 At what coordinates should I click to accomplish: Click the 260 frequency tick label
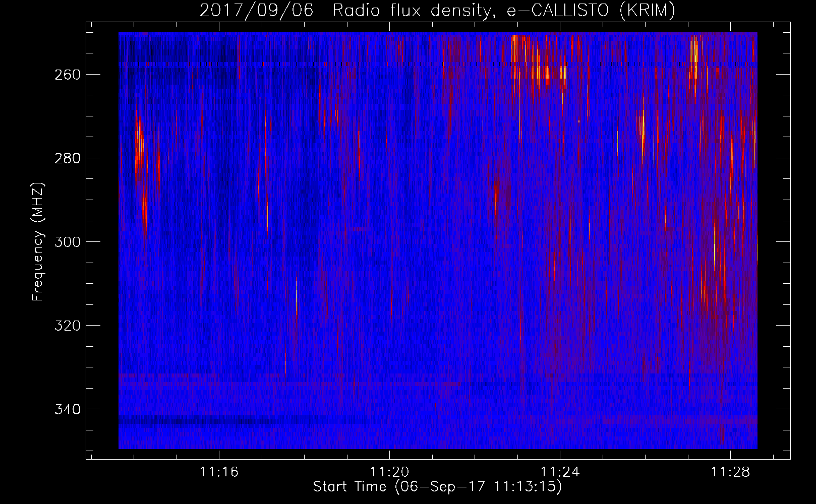67,75
